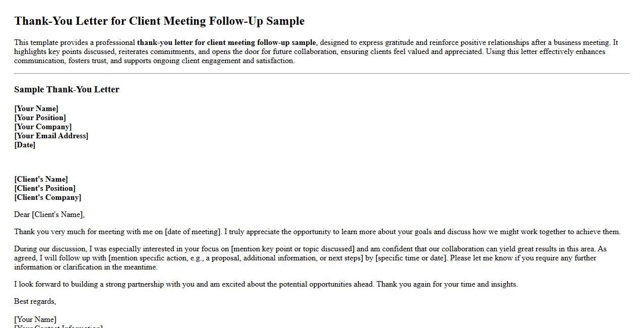The height and width of the screenshot is (328, 644).
Task: Click the horizontal divider line under the intro
Action: 321,74
